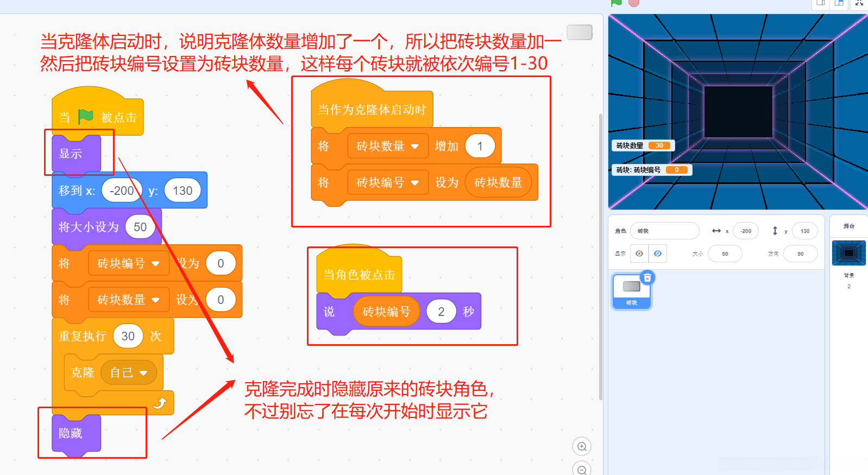The width and height of the screenshot is (868, 475).
Task: Click the 移到 x: block label
Action: coord(77,191)
